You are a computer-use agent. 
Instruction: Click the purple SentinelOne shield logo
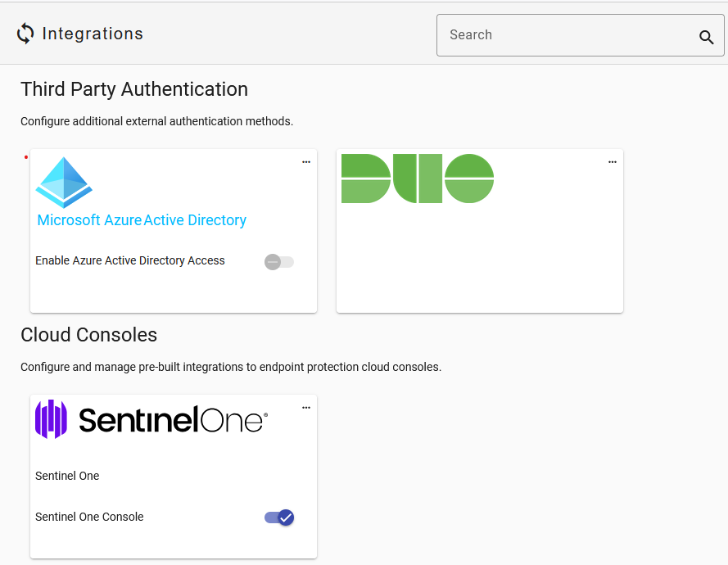tap(51, 419)
